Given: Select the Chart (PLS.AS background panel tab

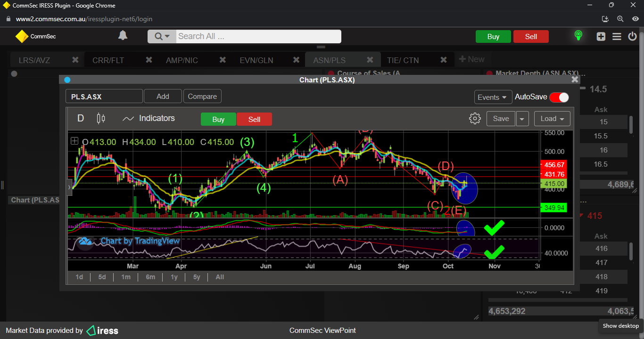Looking at the screenshot, I should 36,200.
